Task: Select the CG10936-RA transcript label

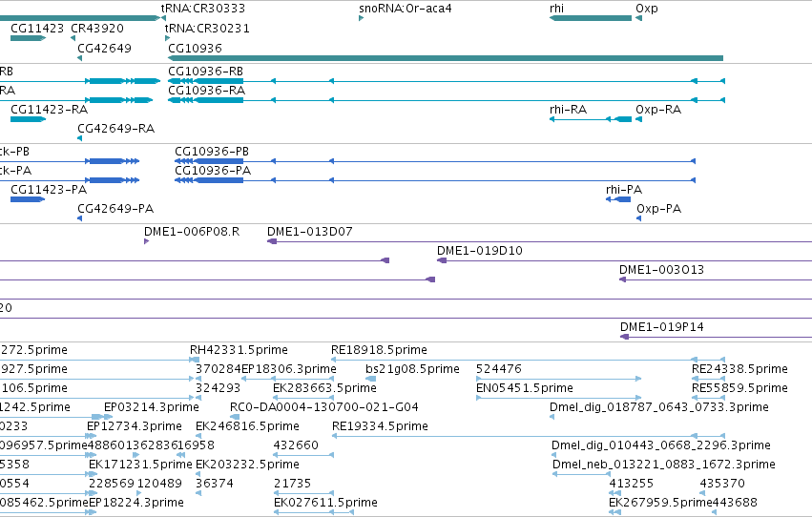Action: click(x=207, y=90)
